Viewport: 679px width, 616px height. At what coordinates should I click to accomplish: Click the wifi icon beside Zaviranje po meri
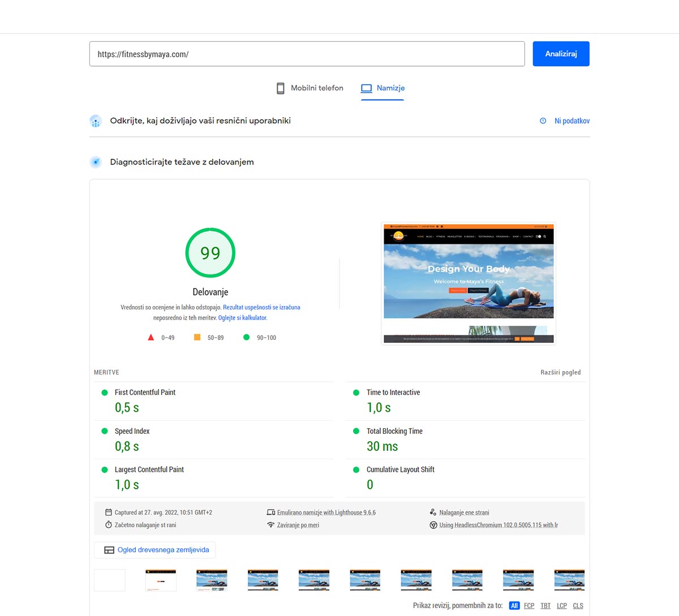click(270, 525)
